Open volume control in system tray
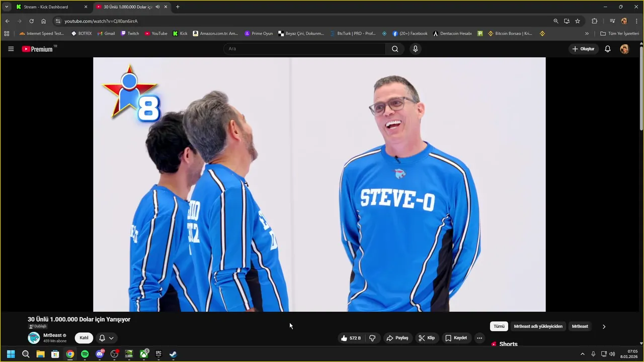The height and width of the screenshot is (362, 644). click(612, 354)
